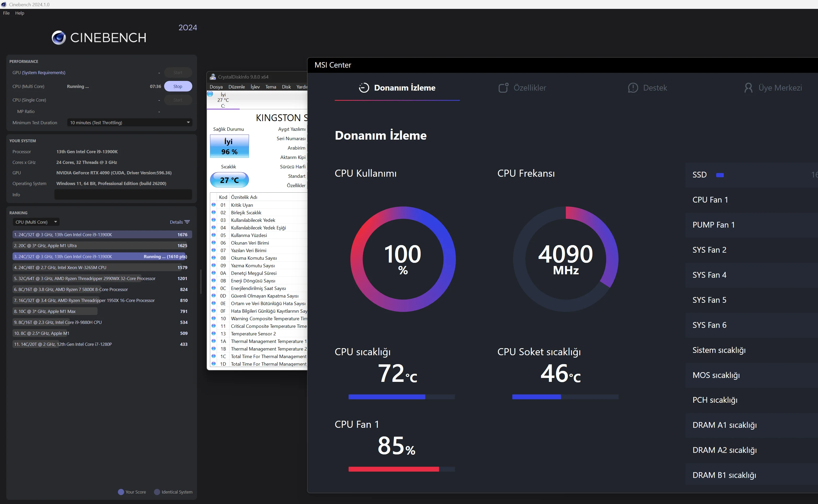Select the SYS Fan 6 sensor row

click(x=752, y=325)
